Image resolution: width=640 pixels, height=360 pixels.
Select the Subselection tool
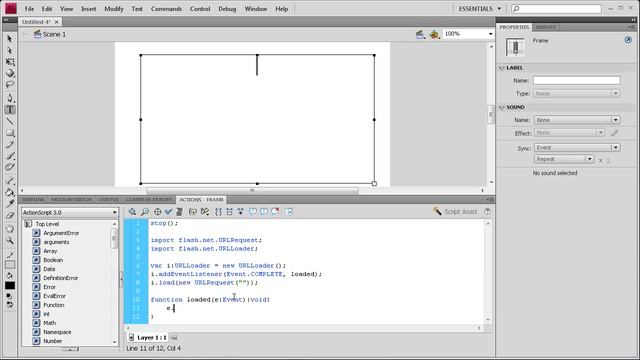tap(10, 51)
